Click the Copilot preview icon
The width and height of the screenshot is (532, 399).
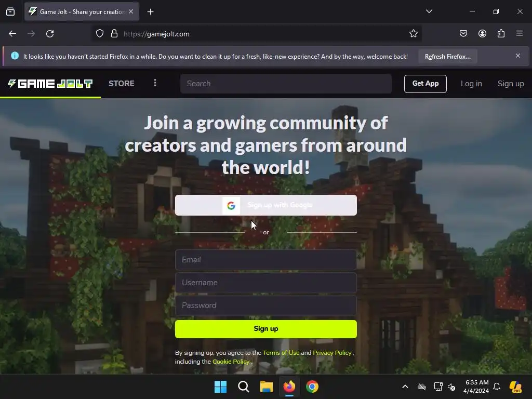(x=515, y=387)
